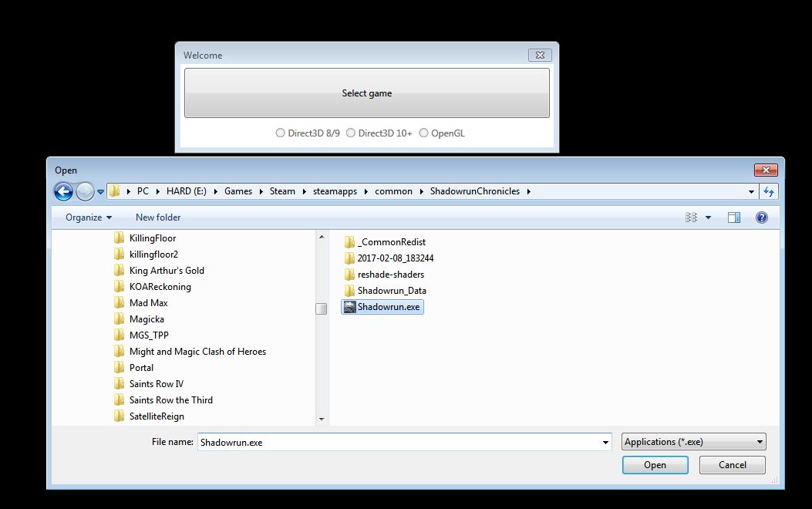The width and height of the screenshot is (812, 509).
Task: Open the reshade-shaders folder
Action: 390,275
